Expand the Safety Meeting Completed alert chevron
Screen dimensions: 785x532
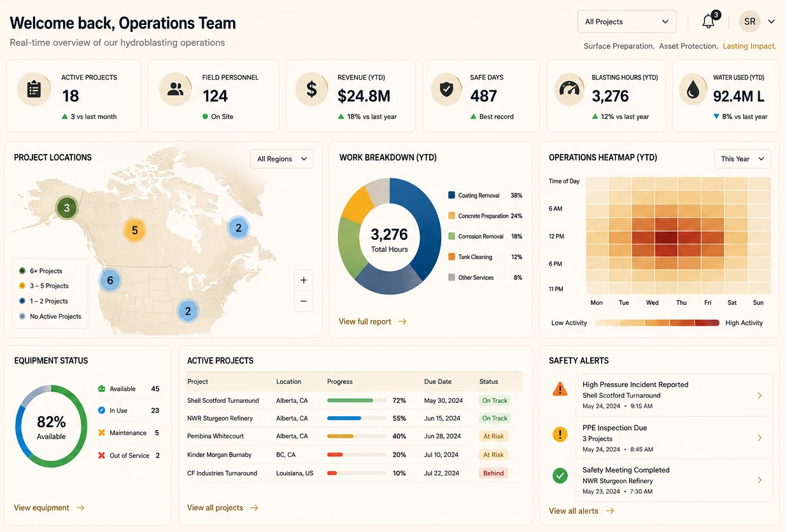point(760,480)
